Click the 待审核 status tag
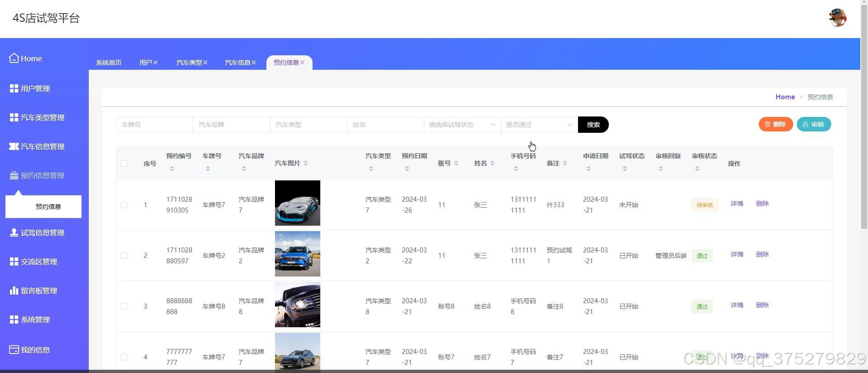This screenshot has height=373, width=868. click(x=704, y=205)
